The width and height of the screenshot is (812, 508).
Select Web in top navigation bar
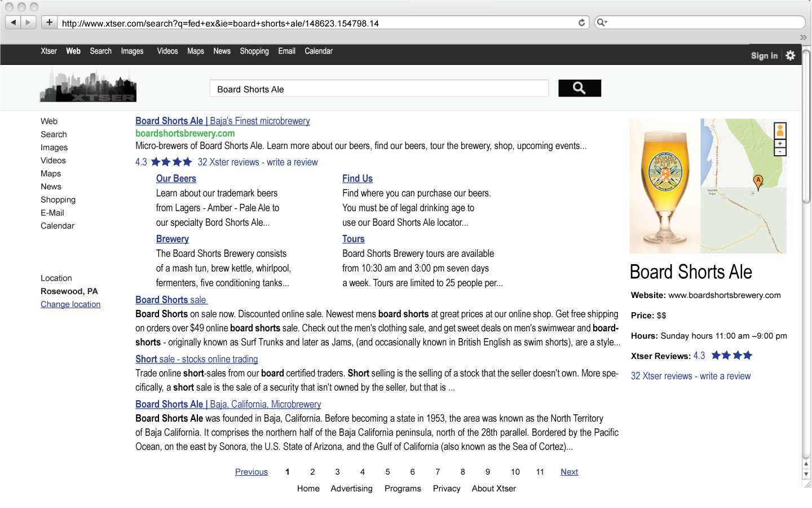[x=73, y=51]
